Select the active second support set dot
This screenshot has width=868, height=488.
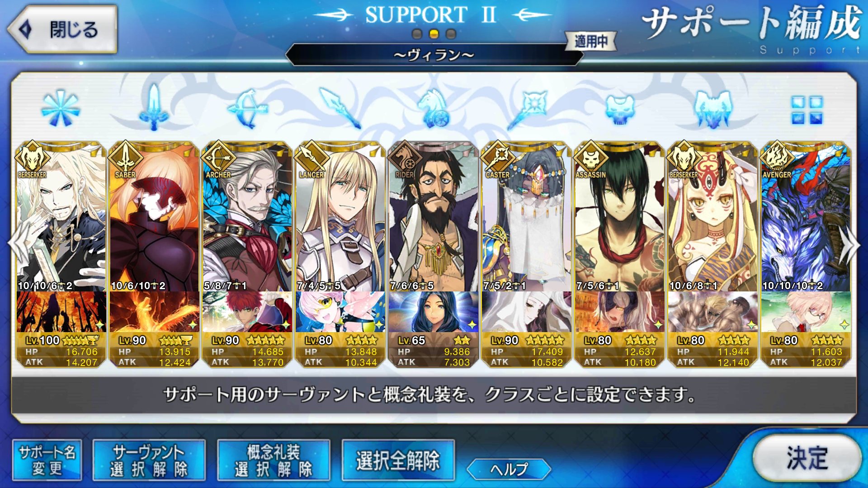[434, 34]
